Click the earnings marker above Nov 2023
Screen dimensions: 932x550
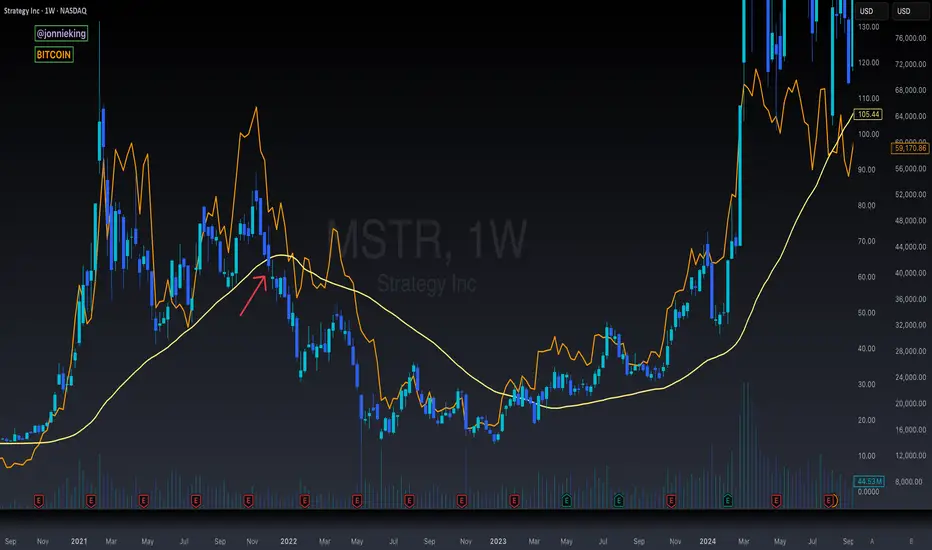[671, 501]
